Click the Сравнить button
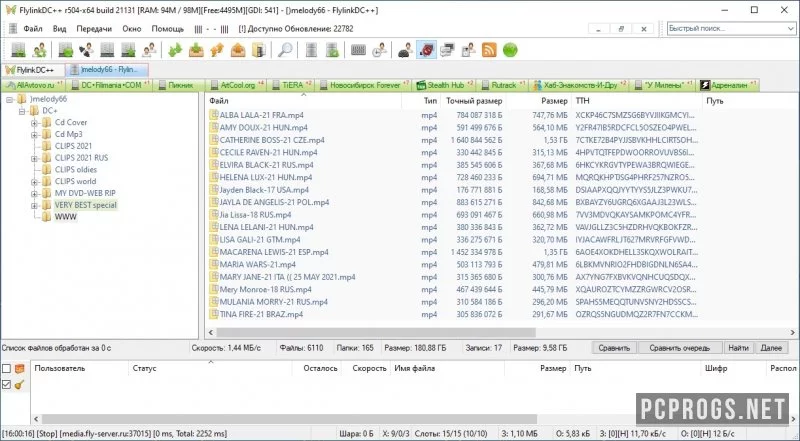The width and height of the screenshot is (800, 441). (x=614, y=348)
